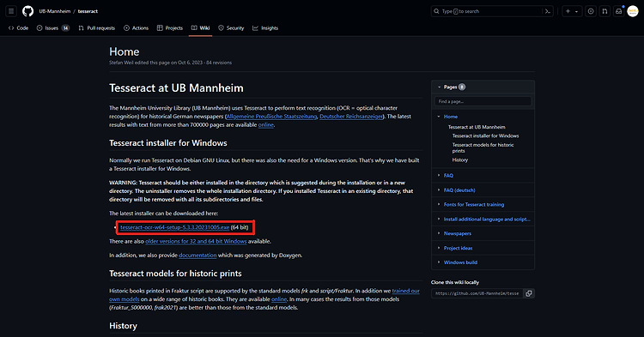Open the Security tab
The image size is (644, 337).
[x=231, y=28]
